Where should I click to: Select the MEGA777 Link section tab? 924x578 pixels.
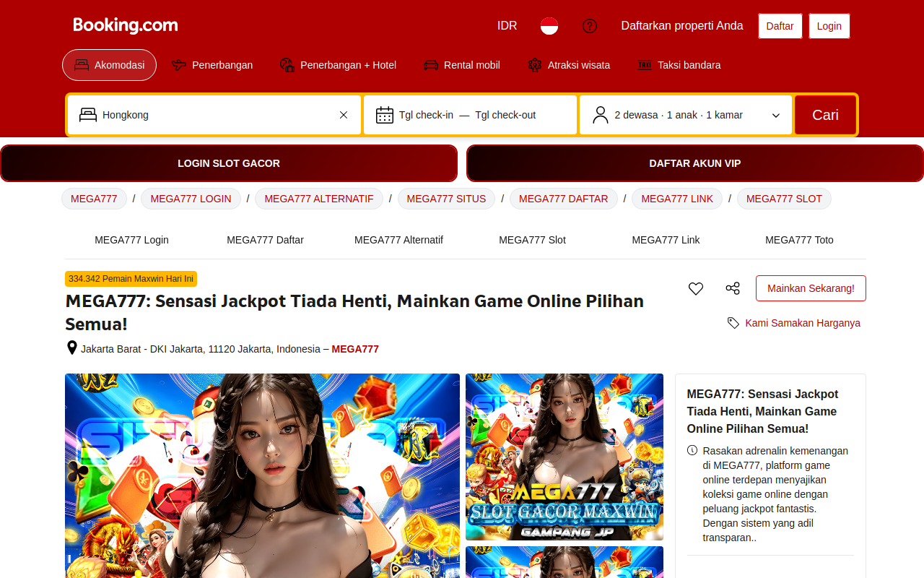(666, 240)
